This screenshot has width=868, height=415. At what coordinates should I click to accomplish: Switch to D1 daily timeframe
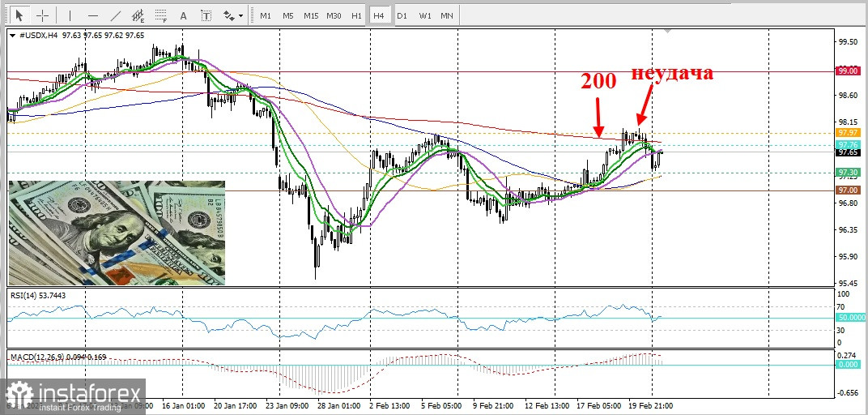coord(402,16)
